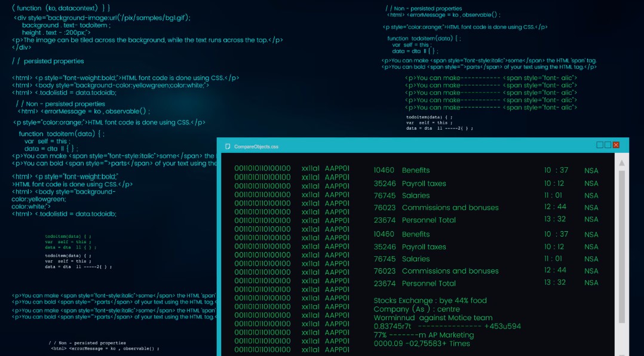Click the Worminnud against Motice team line

point(433,318)
